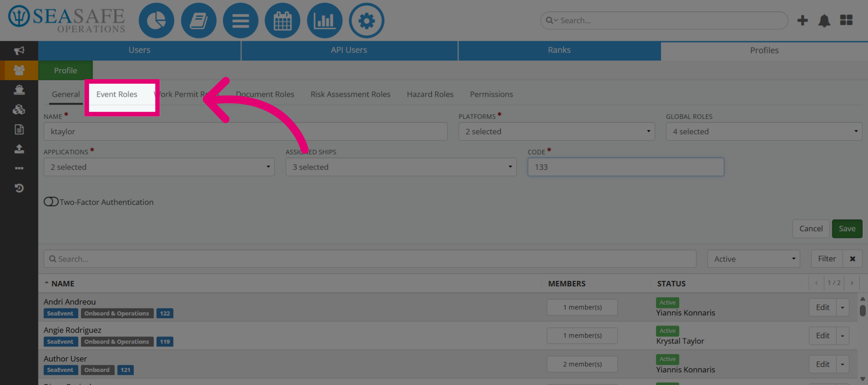Edit the Angie Rodriguez profile

pyautogui.click(x=823, y=336)
